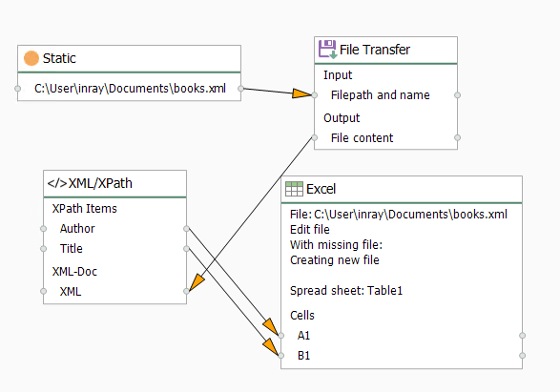
Task: Select the books.xml path in Static node
Action: (x=130, y=88)
